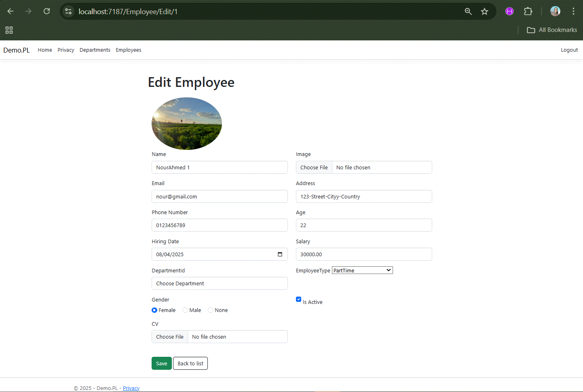Click the EmployeeType label
The image size is (583, 392).
tap(313, 270)
